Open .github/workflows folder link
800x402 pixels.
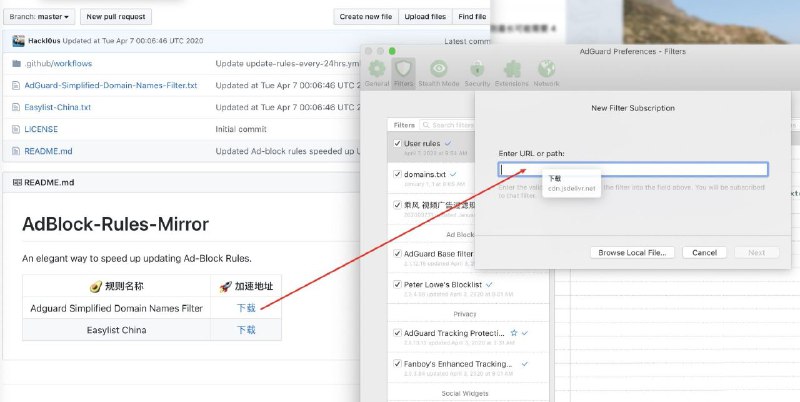(58, 64)
